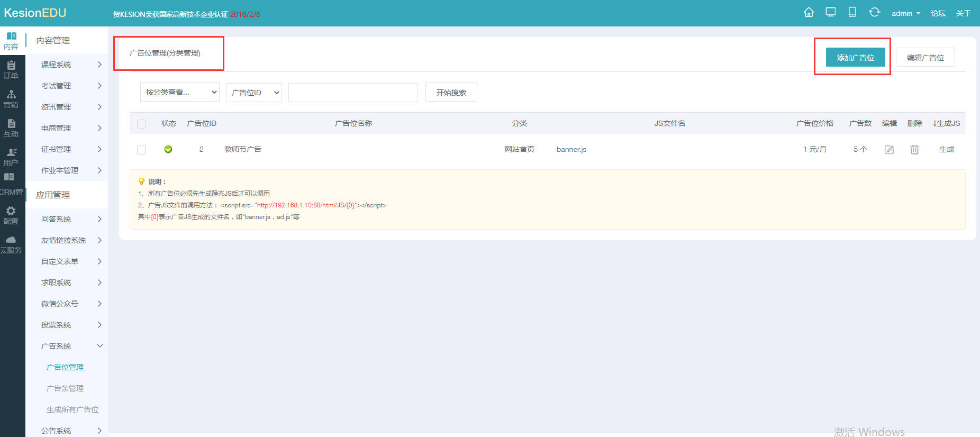The height and width of the screenshot is (437, 980).
Task: Click the 教师节广告 name cell
Action: pos(243,149)
